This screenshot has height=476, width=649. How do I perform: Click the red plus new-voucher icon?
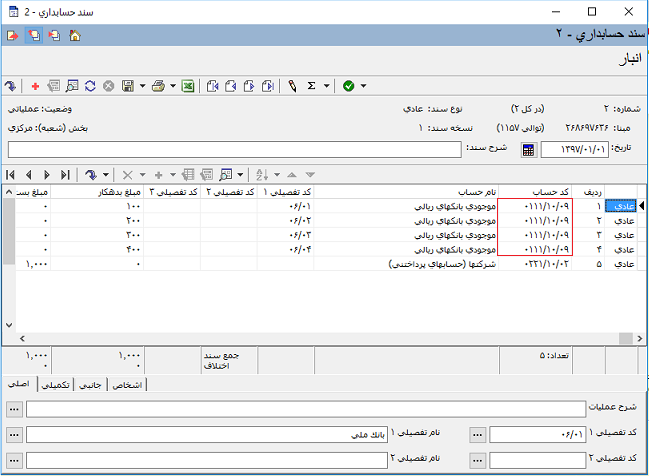point(36,87)
